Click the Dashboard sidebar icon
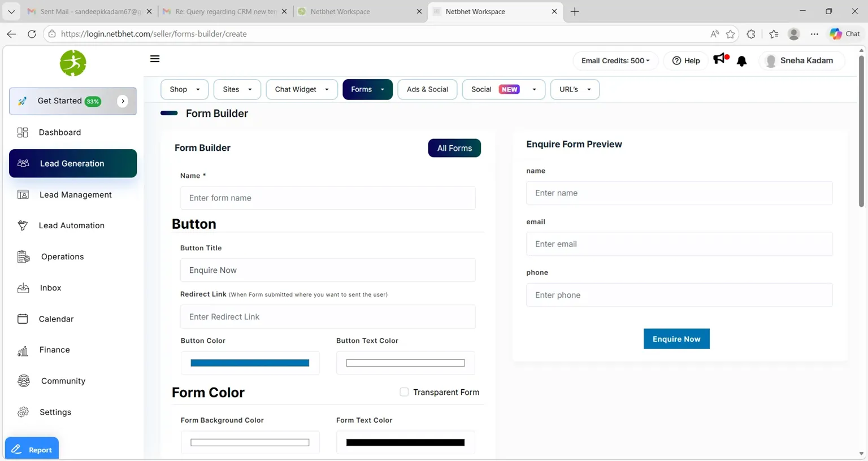 [x=23, y=132]
